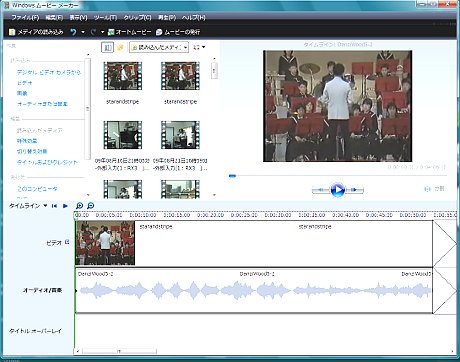Click the 画像 import link

(x=22, y=93)
